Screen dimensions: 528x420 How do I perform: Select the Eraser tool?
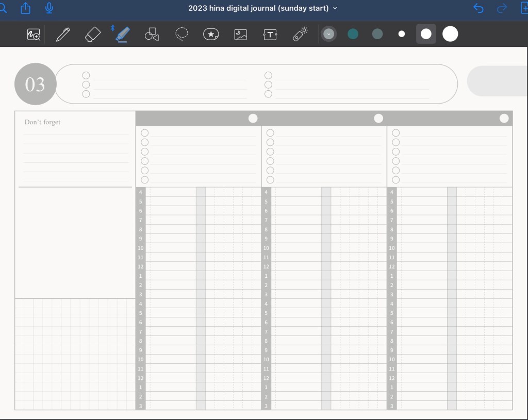[93, 35]
